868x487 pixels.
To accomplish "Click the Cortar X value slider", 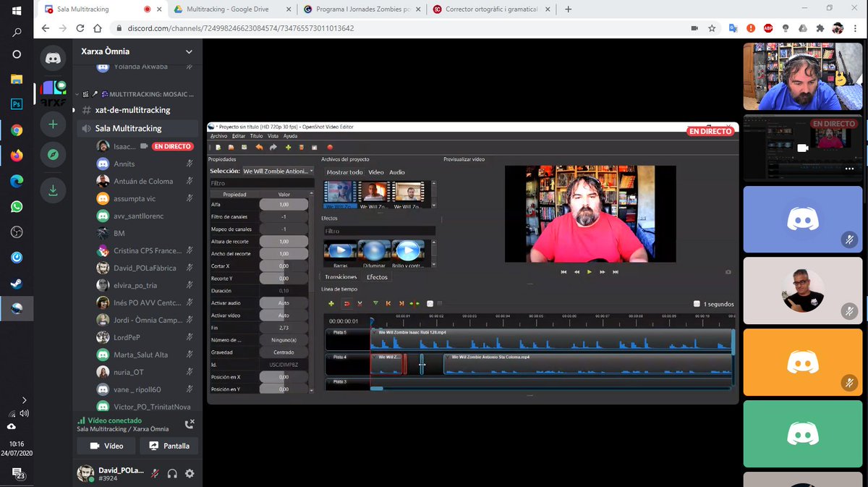I will click(x=284, y=266).
